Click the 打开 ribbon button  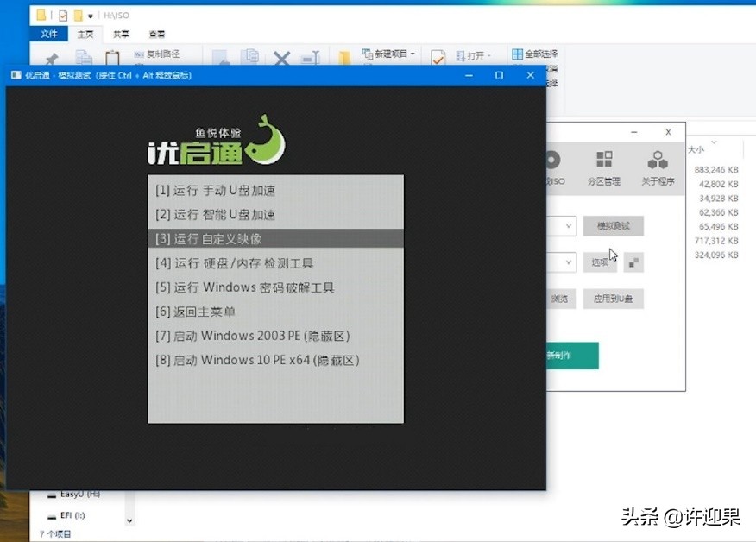[473, 56]
